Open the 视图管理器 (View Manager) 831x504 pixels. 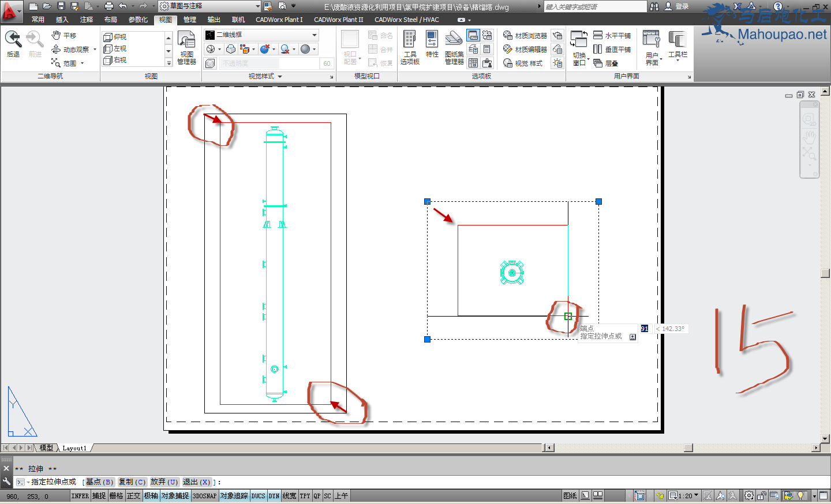186,48
